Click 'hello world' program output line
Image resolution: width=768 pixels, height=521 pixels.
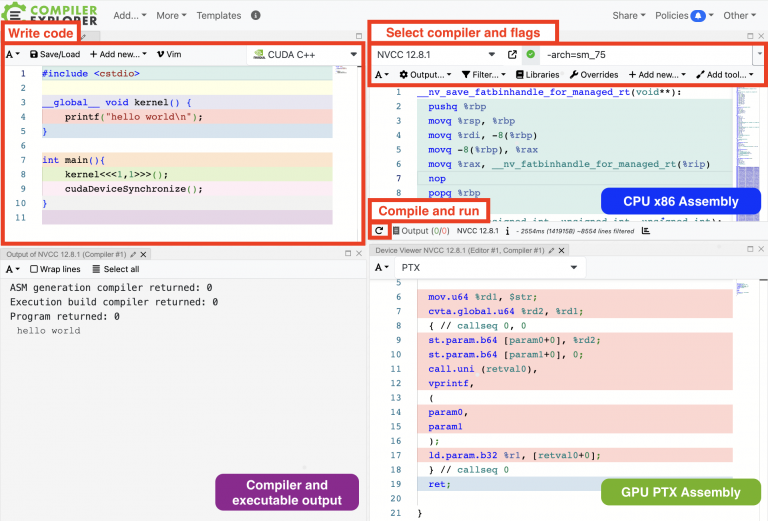coord(48,331)
